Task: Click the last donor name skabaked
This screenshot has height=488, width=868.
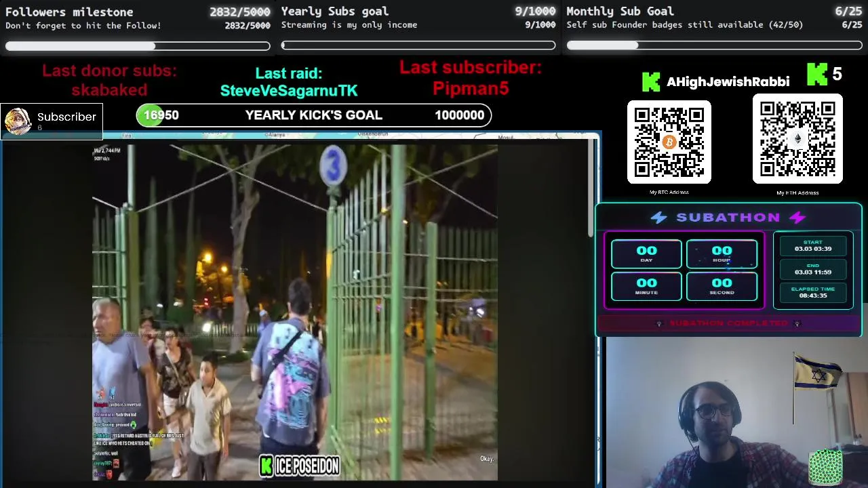Action: (x=109, y=90)
